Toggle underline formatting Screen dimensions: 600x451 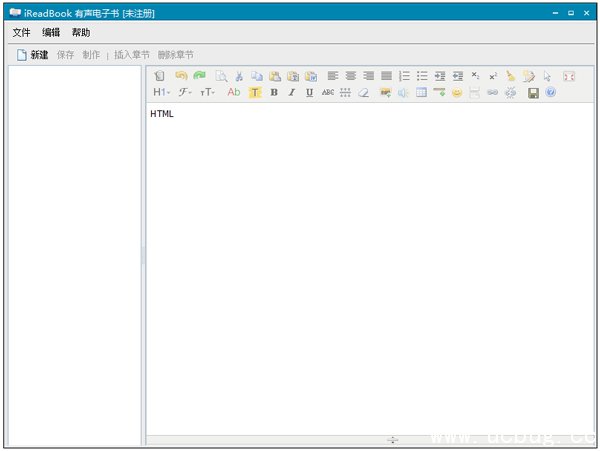tap(309, 92)
